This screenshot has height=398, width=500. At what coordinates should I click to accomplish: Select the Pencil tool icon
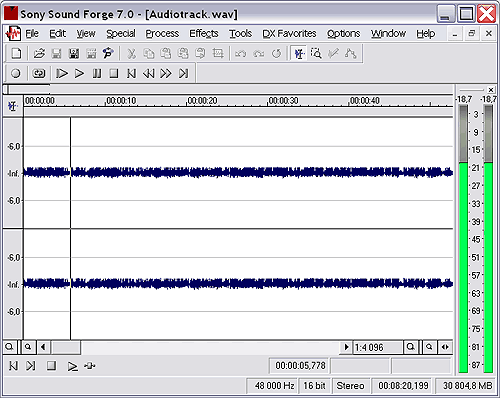click(x=333, y=53)
